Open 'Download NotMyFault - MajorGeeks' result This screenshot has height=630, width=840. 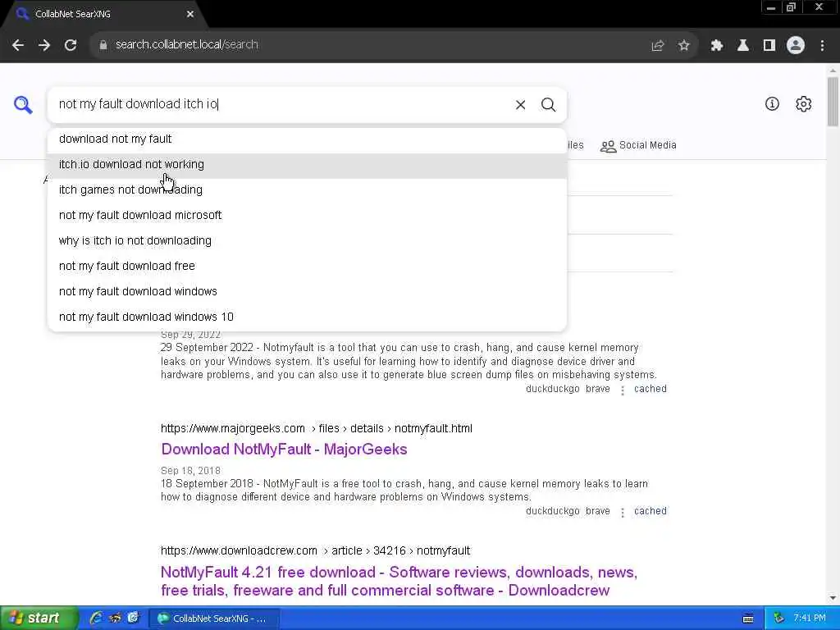(284, 450)
